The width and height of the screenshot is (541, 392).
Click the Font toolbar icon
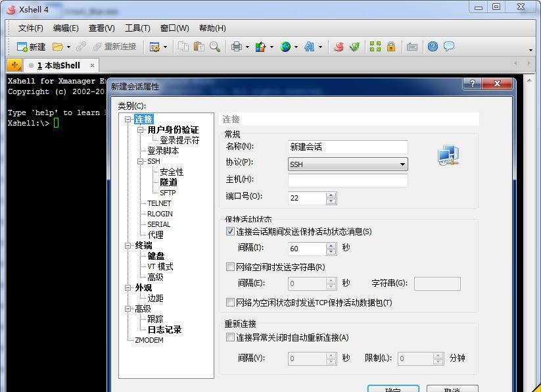point(309,47)
